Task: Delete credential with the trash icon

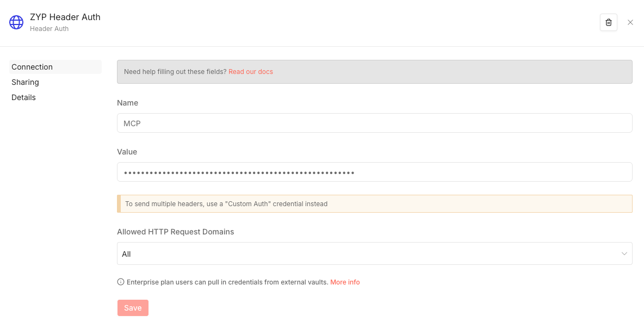Action: tap(608, 22)
